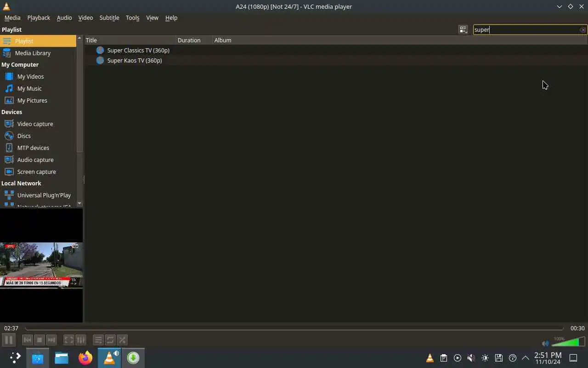The height and width of the screenshot is (368, 588).
Task: Select Screen capture entry
Action: coord(38,172)
